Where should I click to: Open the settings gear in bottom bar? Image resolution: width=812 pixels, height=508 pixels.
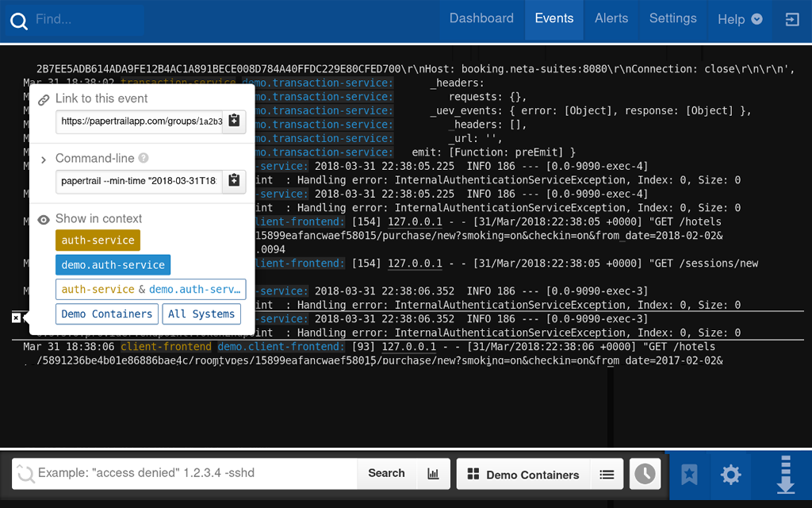730,475
